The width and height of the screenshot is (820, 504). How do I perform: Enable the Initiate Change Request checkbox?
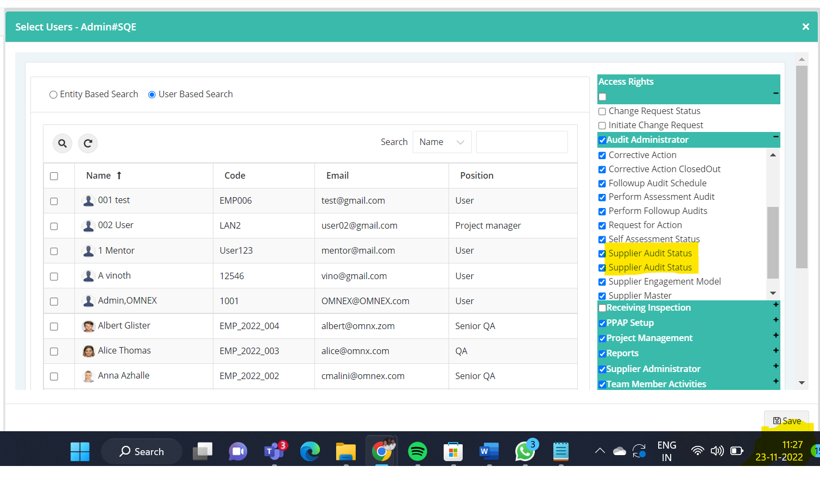pos(602,125)
